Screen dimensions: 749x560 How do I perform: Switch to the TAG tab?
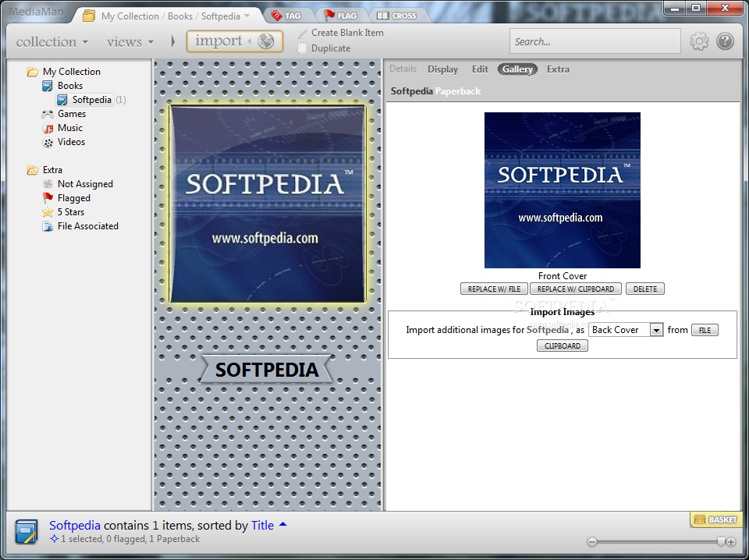[286, 16]
